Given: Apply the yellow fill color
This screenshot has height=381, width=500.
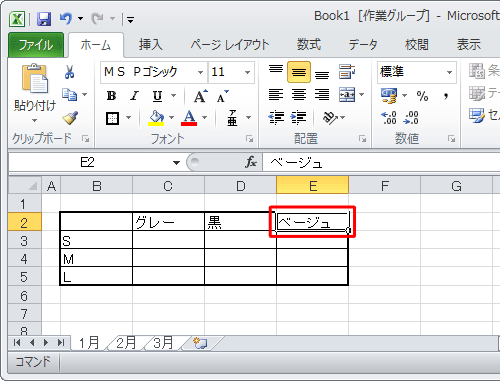Looking at the screenshot, I should (156, 118).
